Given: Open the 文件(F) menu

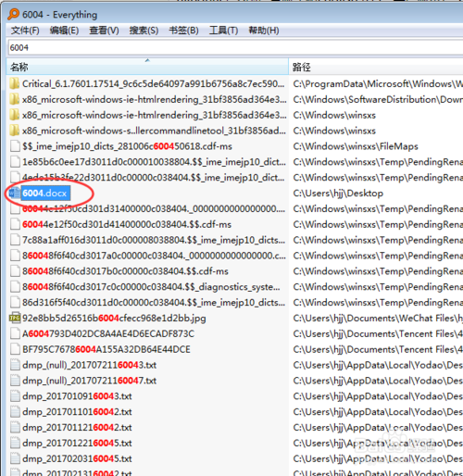Looking at the screenshot, I should [x=25, y=31].
